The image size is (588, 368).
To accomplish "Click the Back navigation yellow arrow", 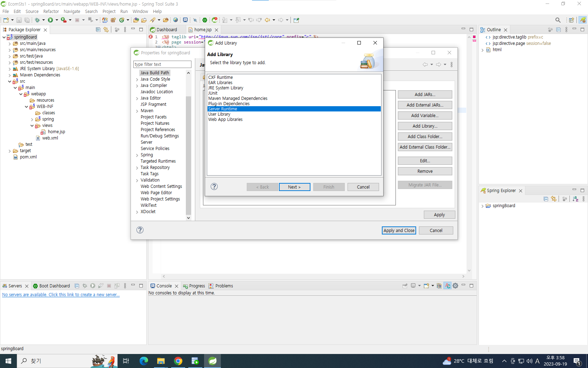I will (267, 20).
